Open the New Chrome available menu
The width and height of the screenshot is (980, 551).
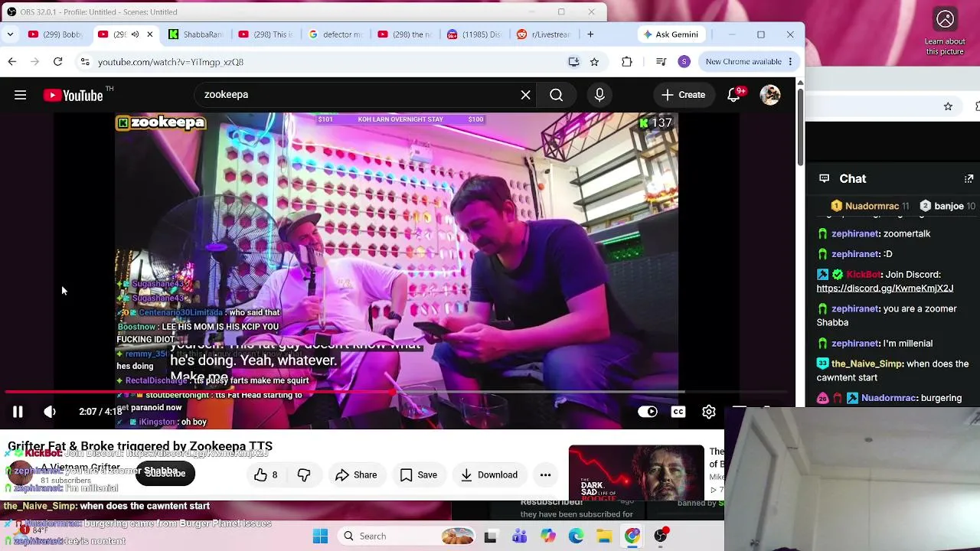click(x=750, y=62)
